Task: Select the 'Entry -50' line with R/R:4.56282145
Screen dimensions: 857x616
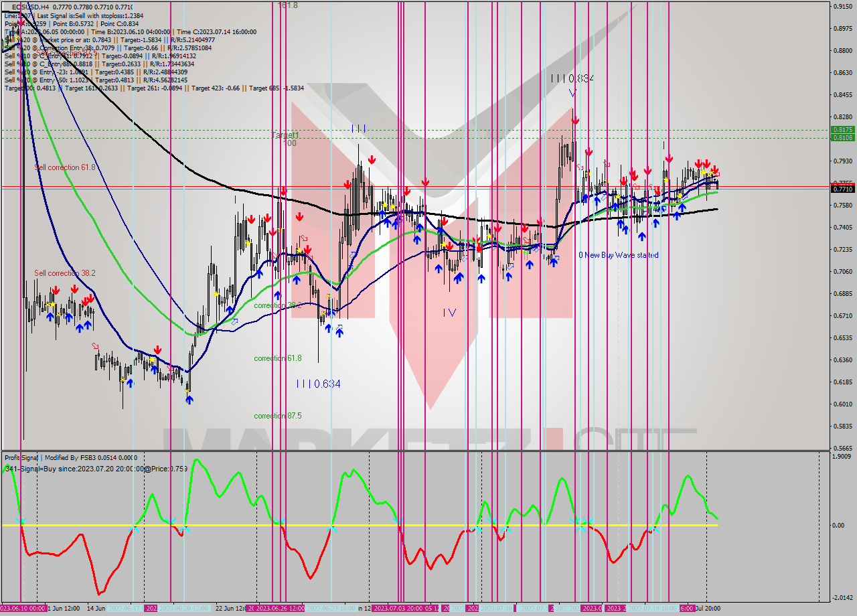Action: (95, 80)
